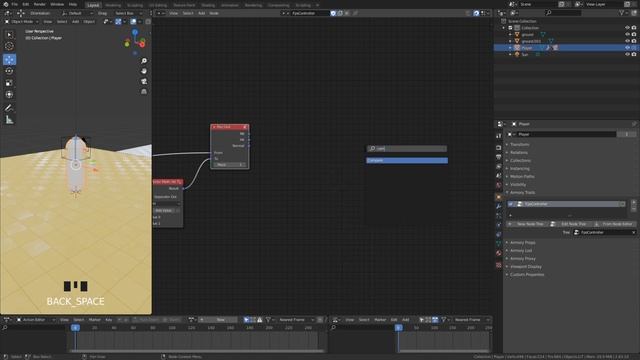Click the Tool properties tab icon

coord(498,135)
